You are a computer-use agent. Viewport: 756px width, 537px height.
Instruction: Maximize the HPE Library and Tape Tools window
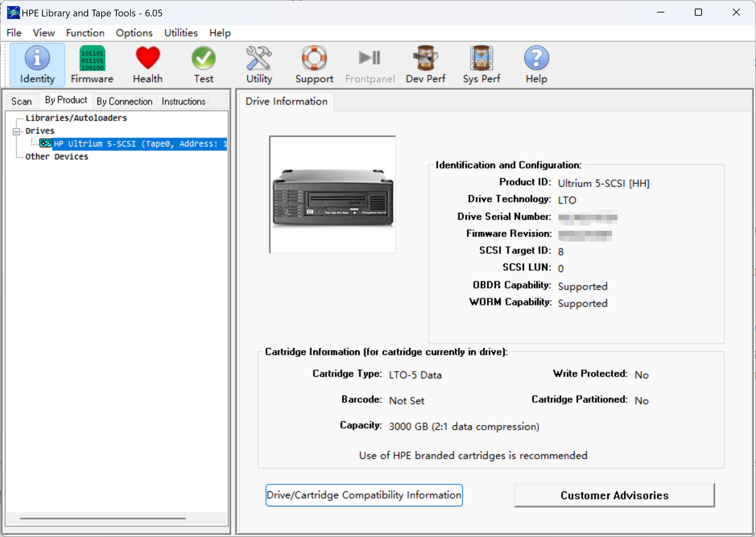(x=698, y=13)
